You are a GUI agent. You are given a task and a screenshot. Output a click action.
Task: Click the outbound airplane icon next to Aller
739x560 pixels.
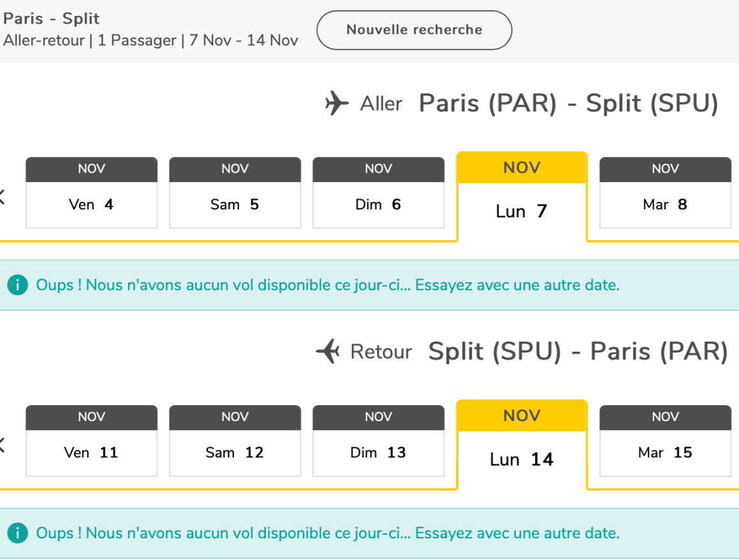click(x=337, y=103)
